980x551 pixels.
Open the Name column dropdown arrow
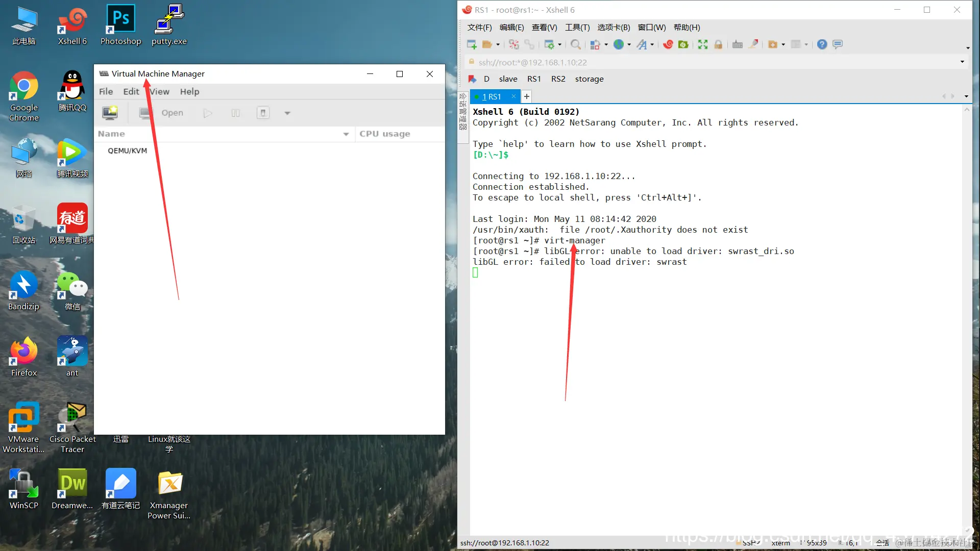click(346, 134)
